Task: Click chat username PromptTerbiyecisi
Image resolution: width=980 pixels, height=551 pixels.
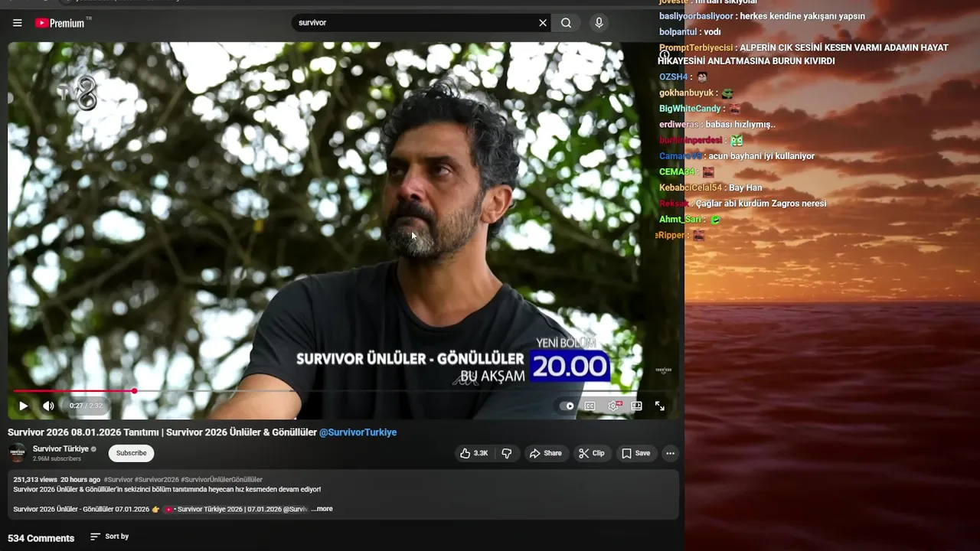Action: 696,47
